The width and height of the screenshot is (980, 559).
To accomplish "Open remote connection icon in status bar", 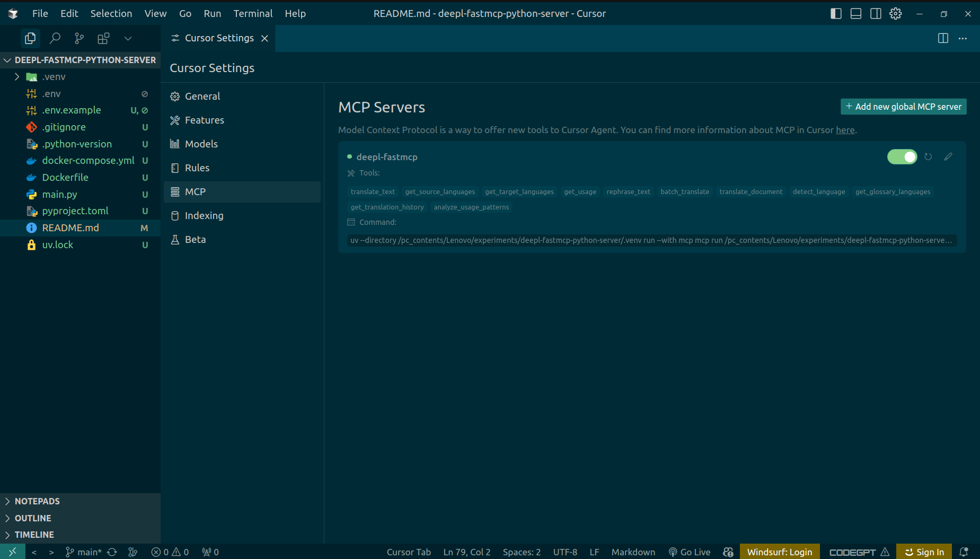I will (12, 552).
